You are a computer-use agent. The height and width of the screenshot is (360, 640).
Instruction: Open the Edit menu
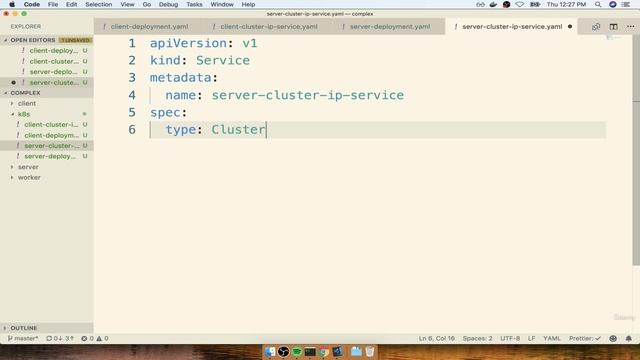(x=71, y=4)
